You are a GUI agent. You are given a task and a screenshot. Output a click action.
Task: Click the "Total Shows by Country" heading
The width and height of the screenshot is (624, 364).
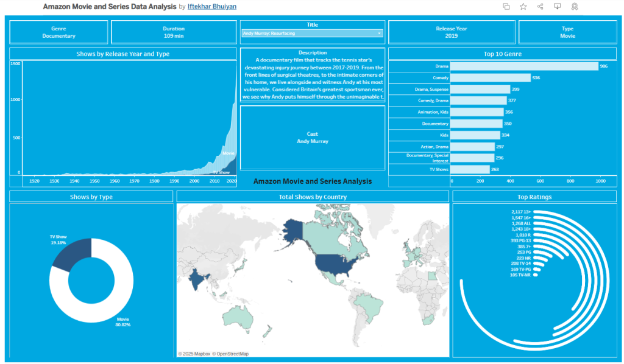click(x=313, y=197)
